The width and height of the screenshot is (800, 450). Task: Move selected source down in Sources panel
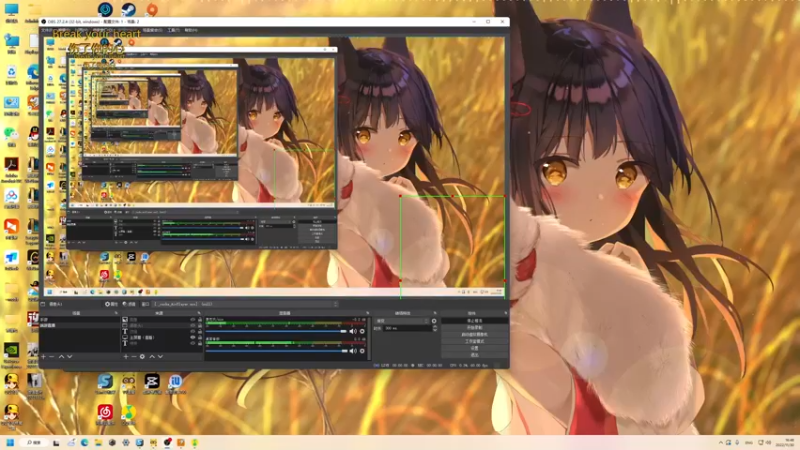[x=160, y=357]
